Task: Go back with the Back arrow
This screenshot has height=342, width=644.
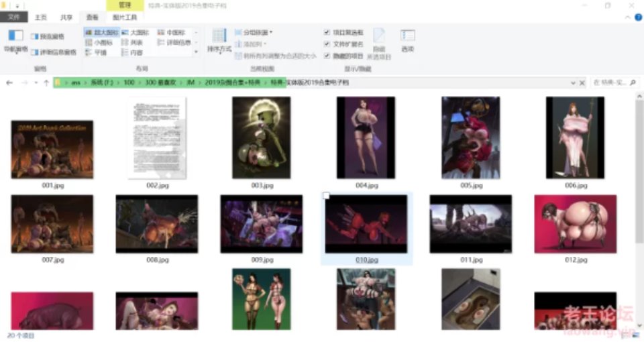Action: 9,83
